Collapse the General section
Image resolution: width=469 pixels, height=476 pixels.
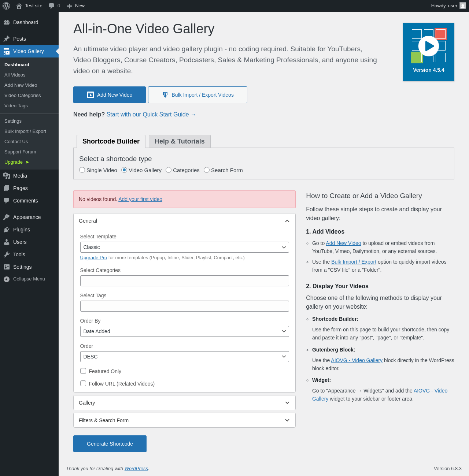[x=184, y=221]
